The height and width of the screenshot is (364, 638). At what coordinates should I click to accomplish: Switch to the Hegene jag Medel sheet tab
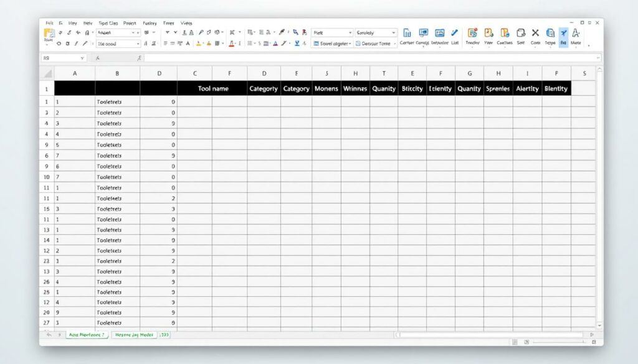pyautogui.click(x=134, y=335)
